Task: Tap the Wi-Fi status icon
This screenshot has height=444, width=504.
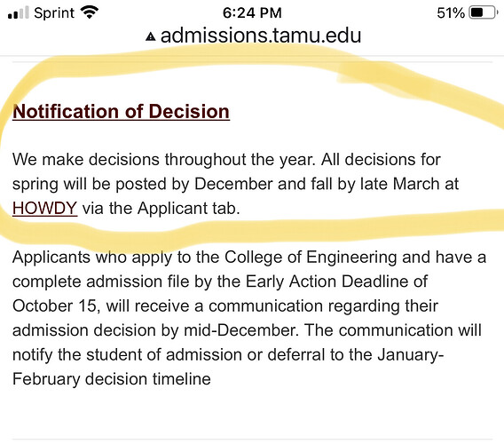Action: click(90, 12)
